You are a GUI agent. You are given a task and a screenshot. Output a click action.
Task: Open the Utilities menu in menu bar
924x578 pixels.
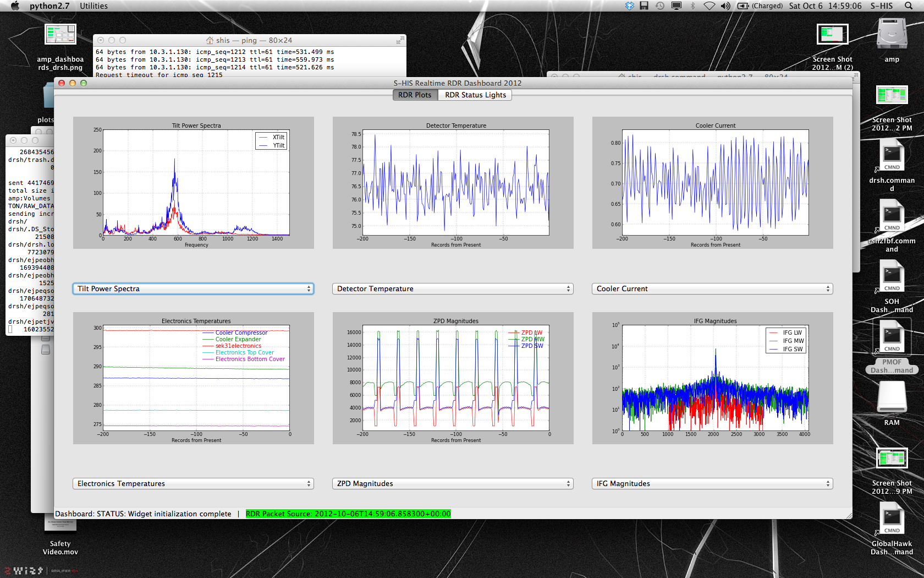click(94, 6)
